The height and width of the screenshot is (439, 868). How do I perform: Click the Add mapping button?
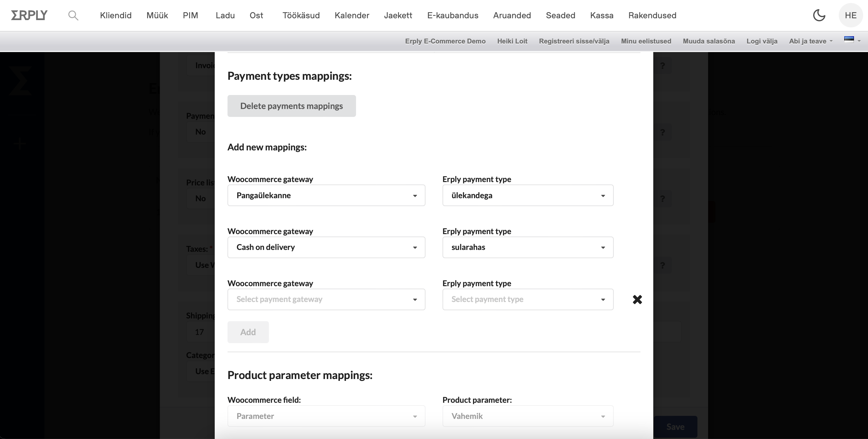click(248, 332)
